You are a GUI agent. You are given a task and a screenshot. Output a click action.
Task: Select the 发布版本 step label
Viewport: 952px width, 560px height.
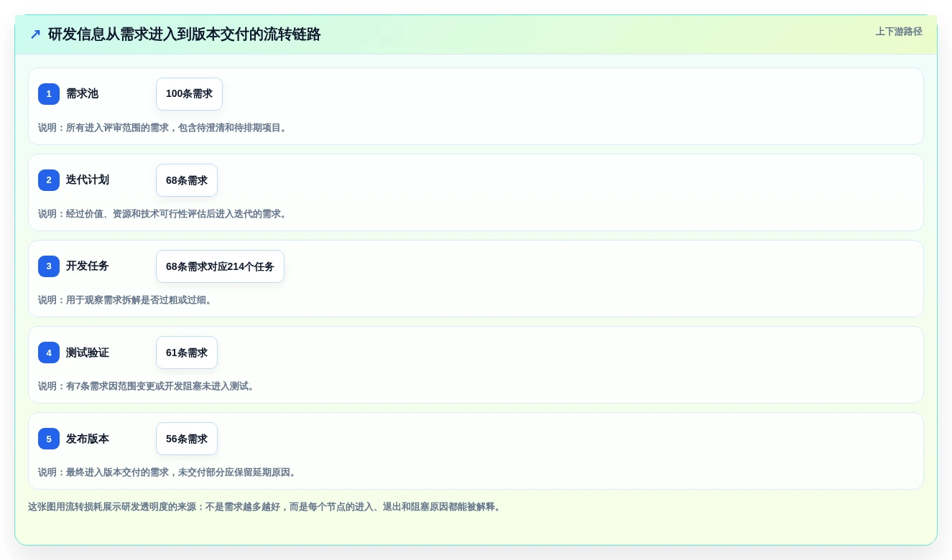click(x=88, y=439)
